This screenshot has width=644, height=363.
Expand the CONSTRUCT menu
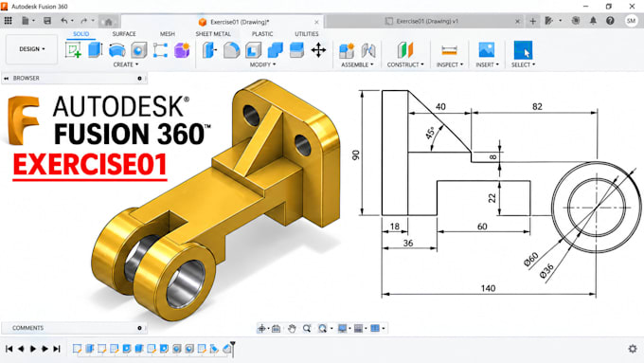[x=405, y=64]
